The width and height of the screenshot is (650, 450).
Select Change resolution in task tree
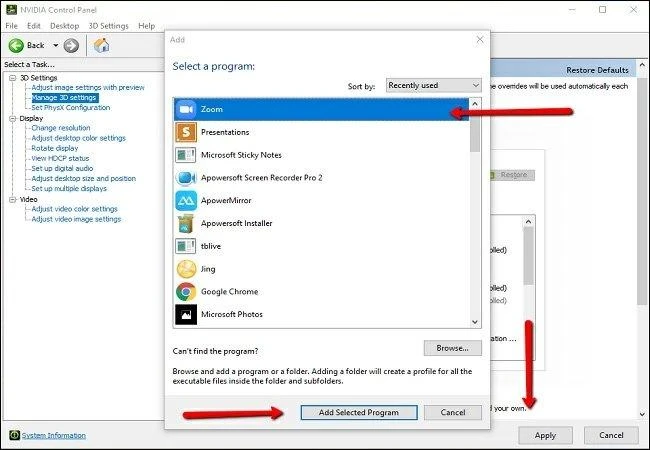tap(60, 128)
